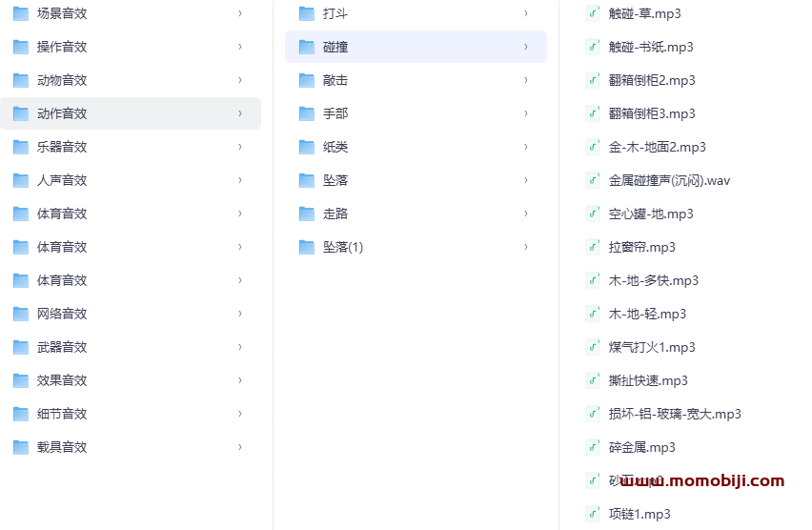Open the 纸类 subfolder
The image size is (812, 530).
pos(335,147)
